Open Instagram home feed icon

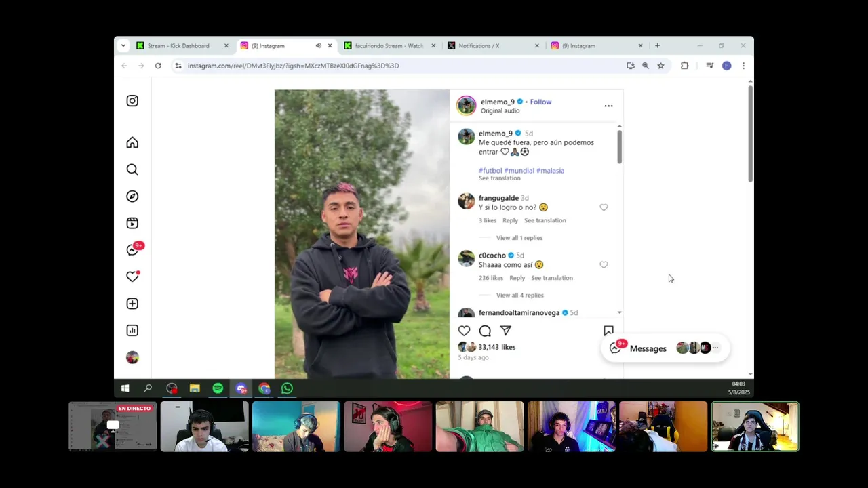pos(132,142)
